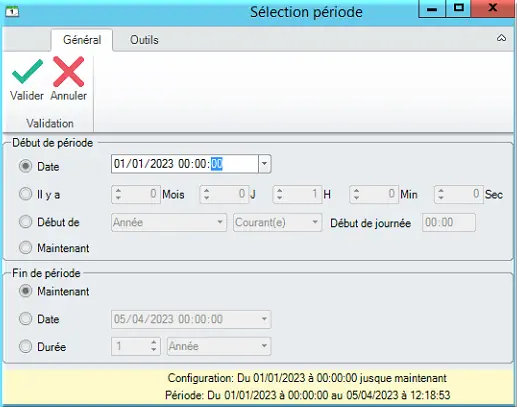This screenshot has height=407, width=517.
Task: Close the Sélection période window
Action: (493, 8)
